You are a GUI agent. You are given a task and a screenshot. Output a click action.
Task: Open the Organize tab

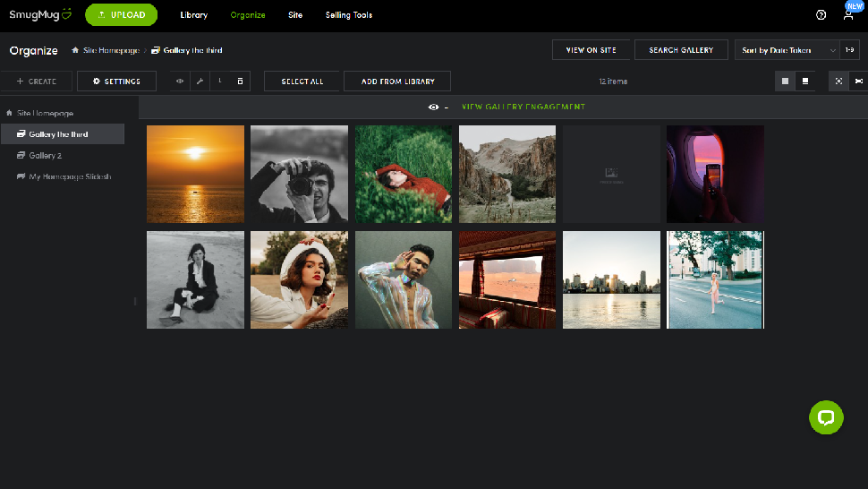pyautogui.click(x=248, y=15)
